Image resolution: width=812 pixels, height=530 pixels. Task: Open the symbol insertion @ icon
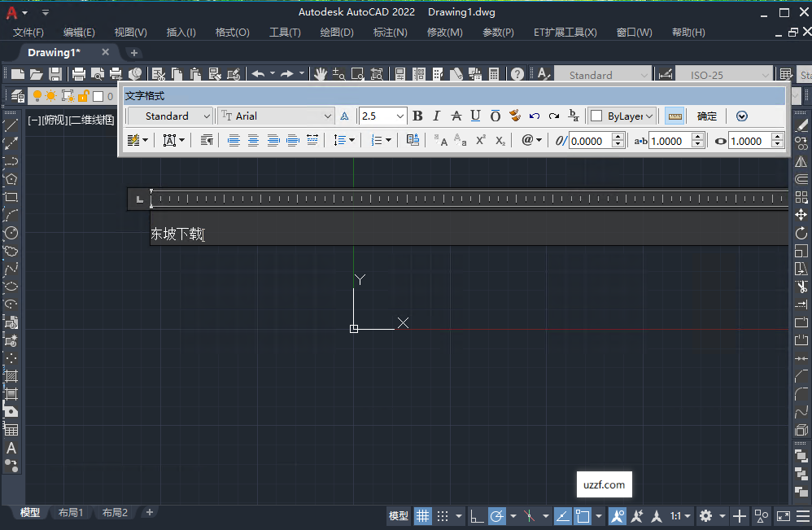528,140
